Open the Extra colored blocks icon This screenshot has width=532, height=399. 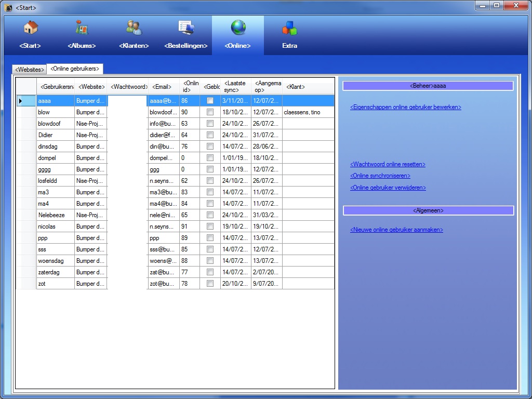coord(290,28)
